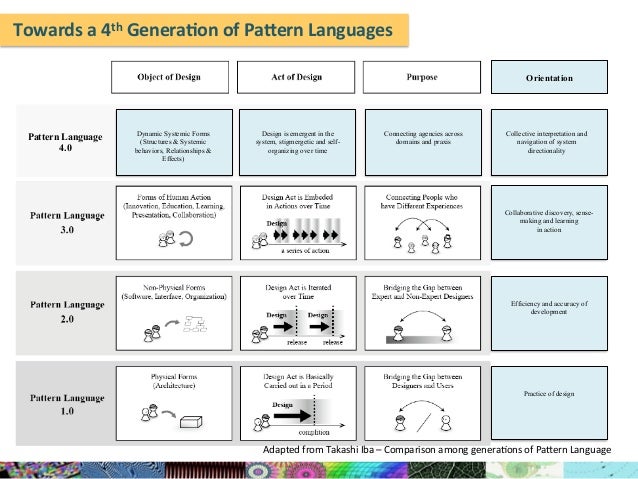Click Bridging the Gap between Designers and Users text

click(422, 381)
